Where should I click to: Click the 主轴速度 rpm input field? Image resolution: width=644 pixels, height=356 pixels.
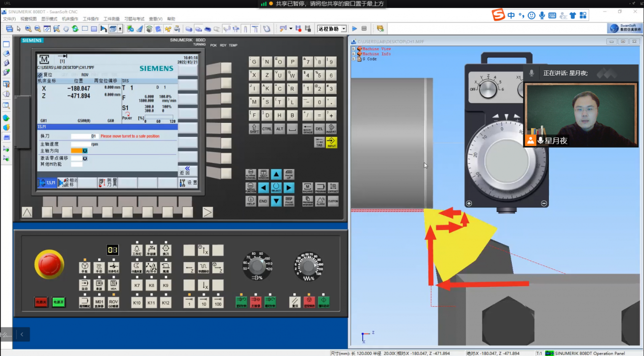[x=80, y=144]
